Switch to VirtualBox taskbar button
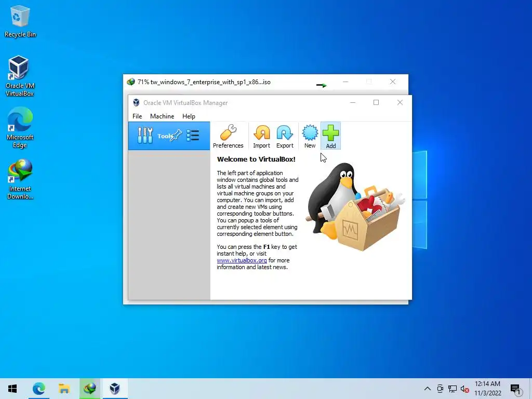Screen dimensions: 532x399 click(115, 389)
